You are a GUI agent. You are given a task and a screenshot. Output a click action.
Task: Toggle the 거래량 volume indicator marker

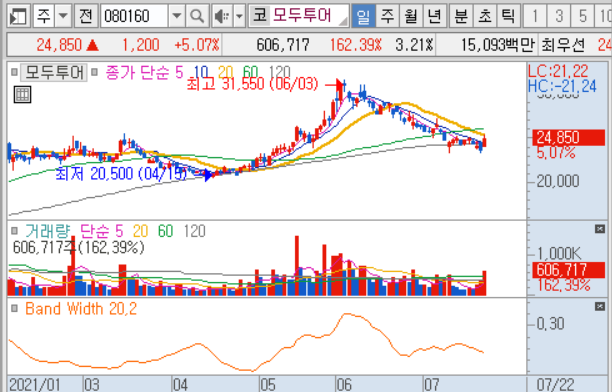14,231
